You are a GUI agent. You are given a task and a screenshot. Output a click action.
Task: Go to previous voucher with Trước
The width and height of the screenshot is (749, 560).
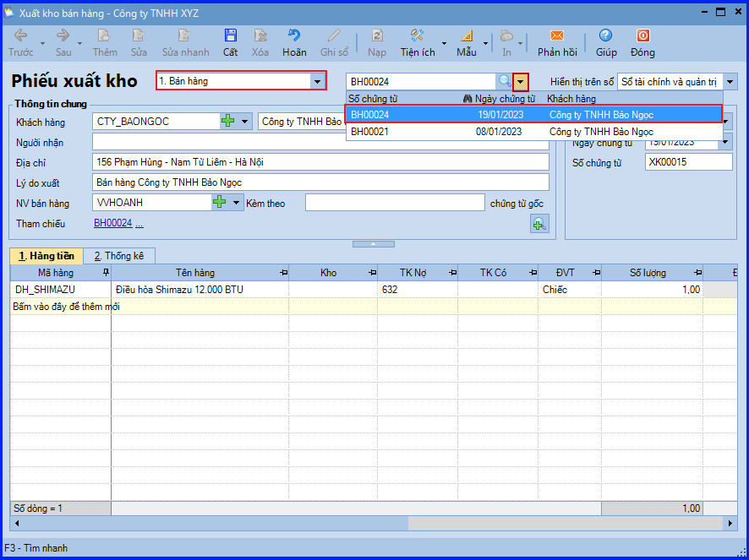click(20, 36)
